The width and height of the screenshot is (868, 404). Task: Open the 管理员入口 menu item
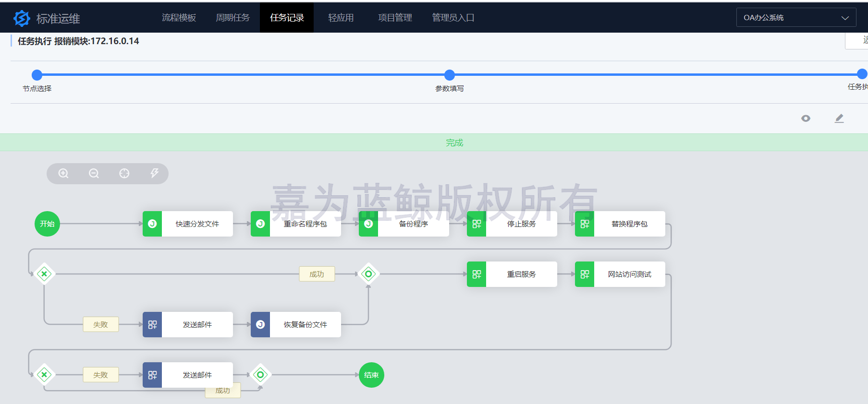(453, 18)
